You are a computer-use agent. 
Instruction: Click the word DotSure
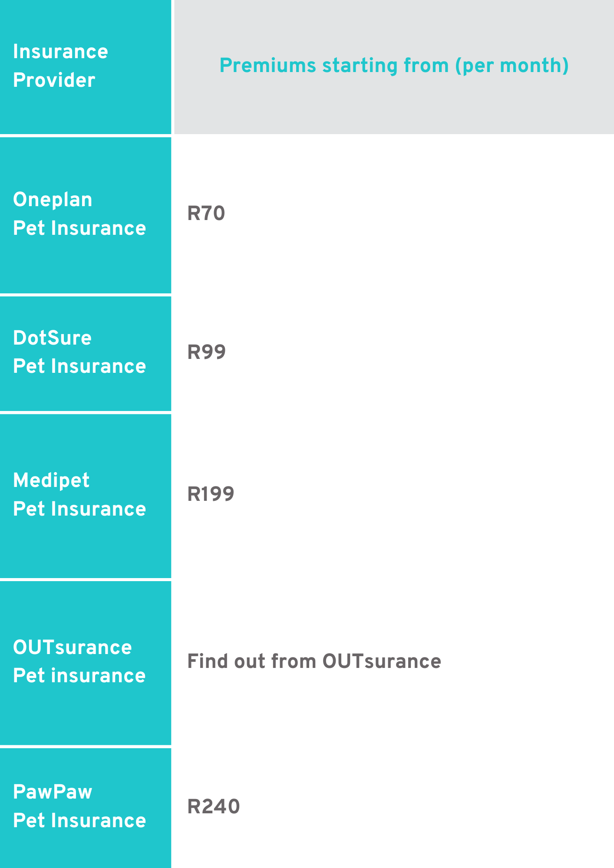tap(52, 338)
